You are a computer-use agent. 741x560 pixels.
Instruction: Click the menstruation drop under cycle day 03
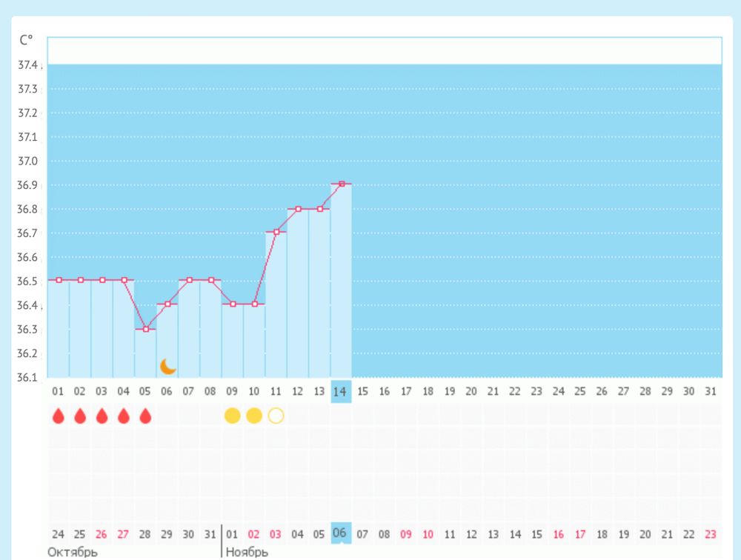(102, 416)
